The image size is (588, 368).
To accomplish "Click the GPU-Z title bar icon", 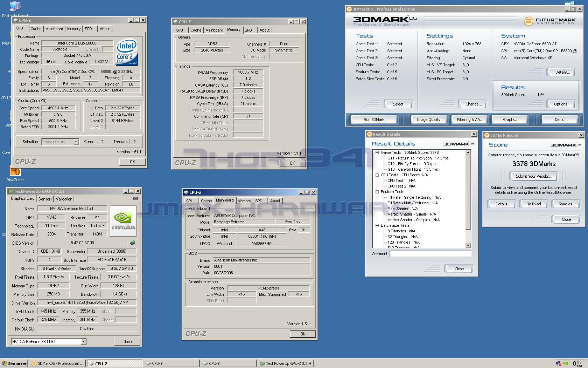I will pos(10,191).
